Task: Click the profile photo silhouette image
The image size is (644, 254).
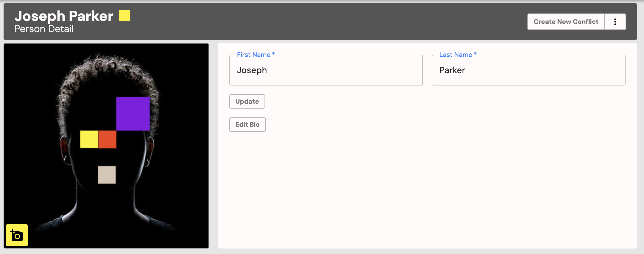Action: [x=106, y=146]
